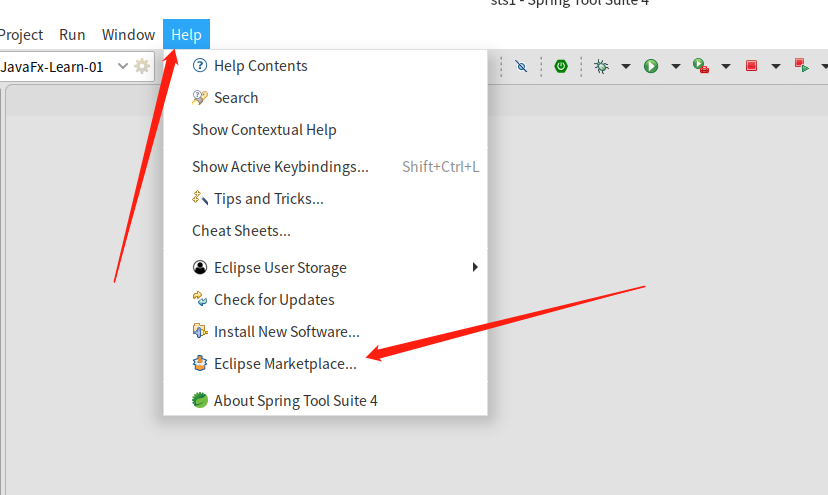The height and width of the screenshot is (495, 828).
Task: Click the Check for Updates arrows icon
Action: pos(200,298)
